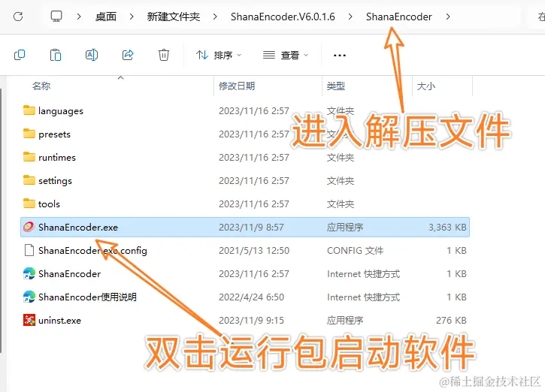Click the This PC monitor icon
The image size is (545, 392).
(x=56, y=17)
